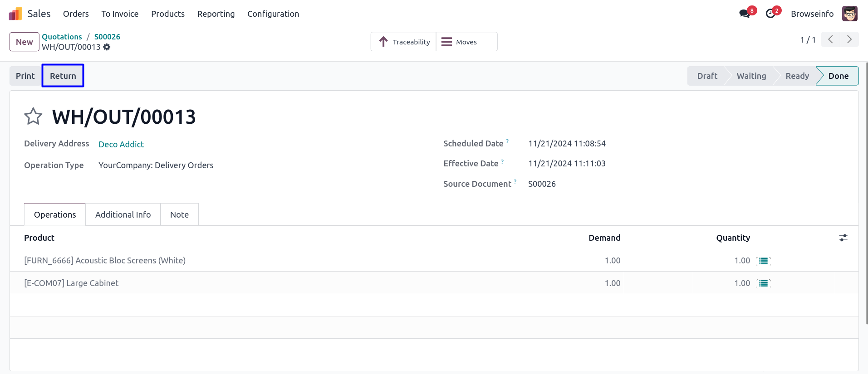The height and width of the screenshot is (374, 868).
Task: Click the user avatar picture
Action: point(849,14)
